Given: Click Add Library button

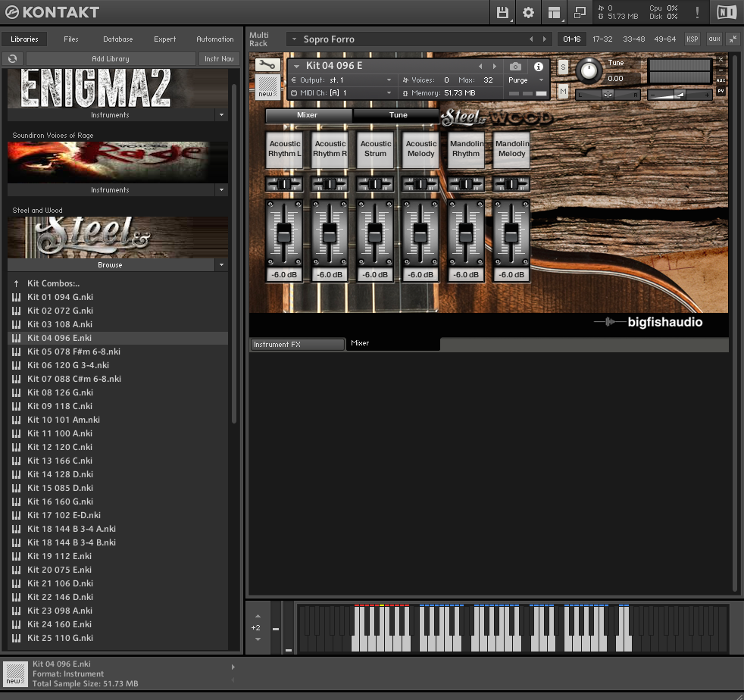Looking at the screenshot, I should click(111, 58).
